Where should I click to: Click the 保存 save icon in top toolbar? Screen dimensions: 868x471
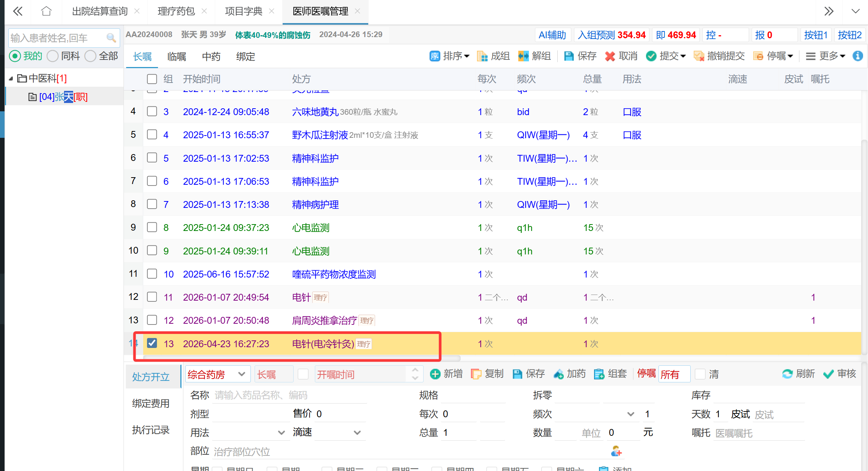[x=569, y=56]
